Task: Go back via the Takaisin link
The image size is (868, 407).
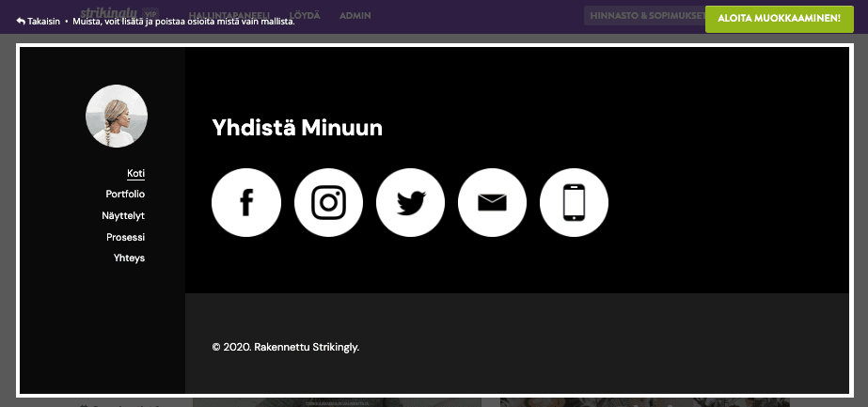Action: [x=44, y=22]
